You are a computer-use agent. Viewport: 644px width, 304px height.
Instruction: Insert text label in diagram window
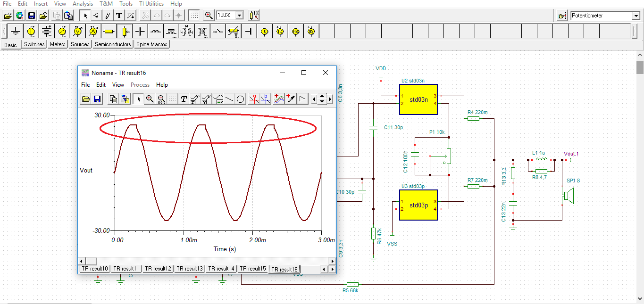(x=184, y=99)
